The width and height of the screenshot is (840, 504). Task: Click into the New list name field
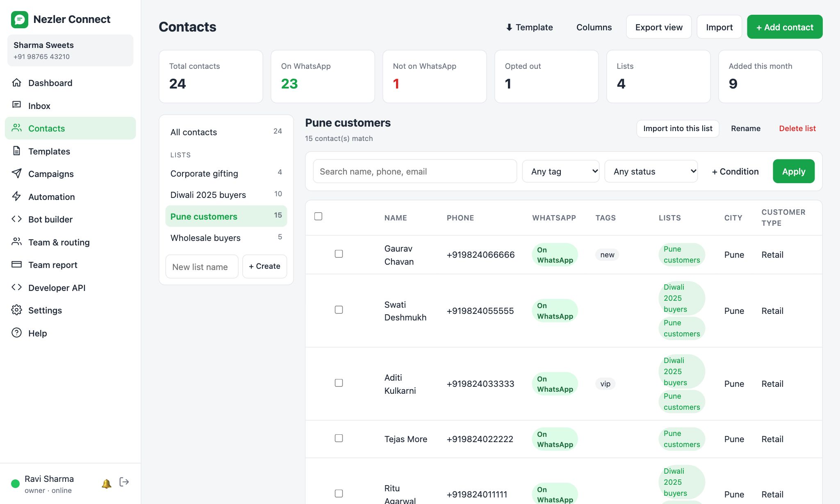202,266
